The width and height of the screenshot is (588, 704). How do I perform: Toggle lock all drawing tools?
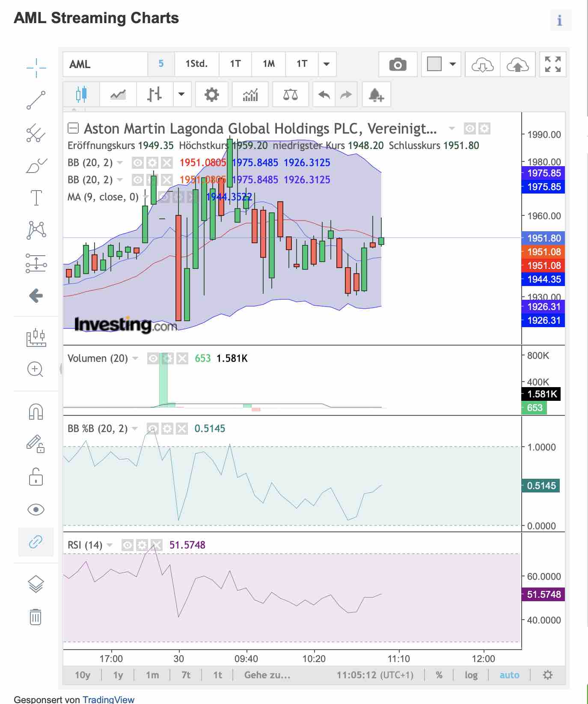pyautogui.click(x=36, y=477)
